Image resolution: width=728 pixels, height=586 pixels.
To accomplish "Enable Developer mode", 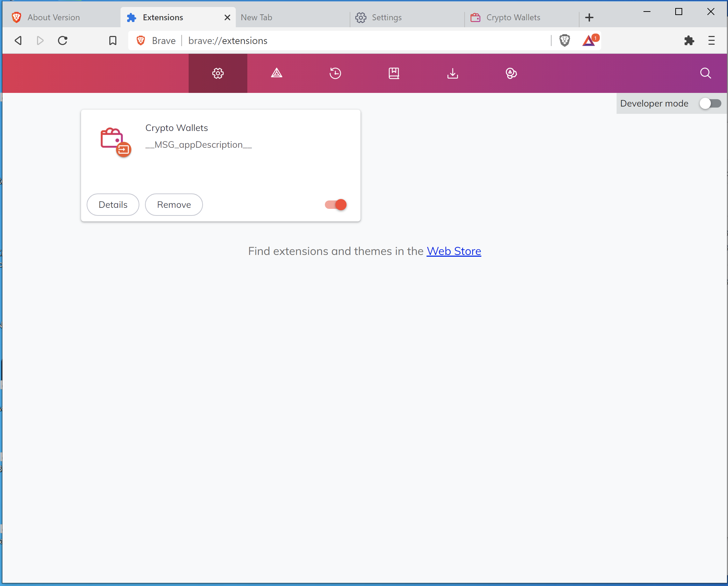I will (x=710, y=103).
